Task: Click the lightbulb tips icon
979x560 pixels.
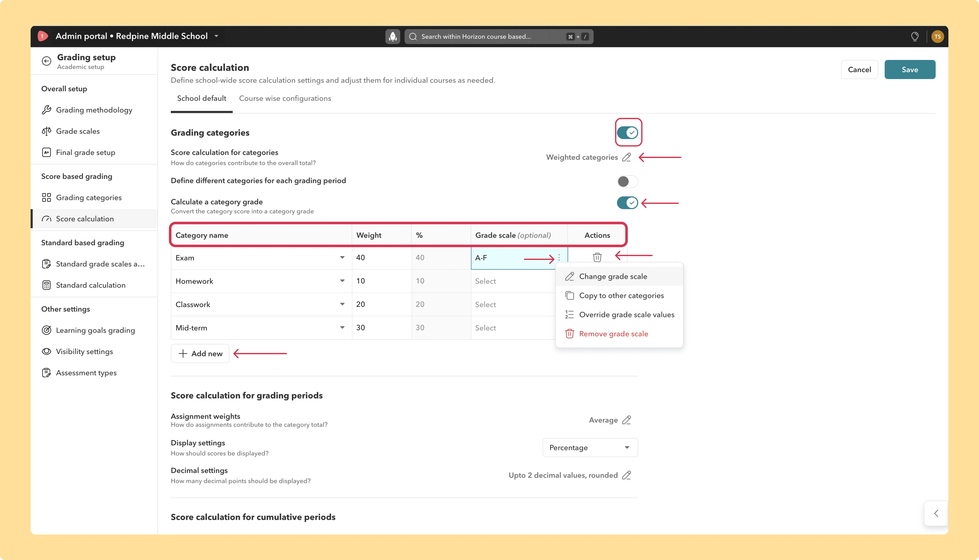Action: click(915, 36)
